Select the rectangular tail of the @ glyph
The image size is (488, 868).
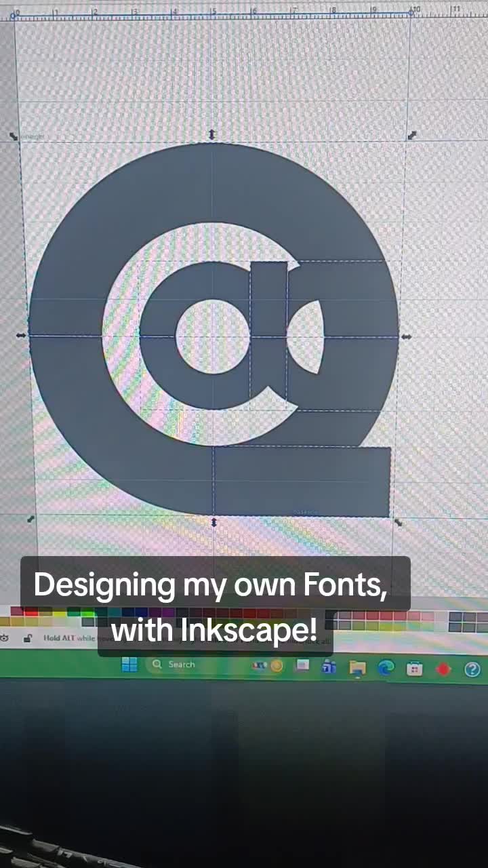pyautogui.click(x=302, y=481)
